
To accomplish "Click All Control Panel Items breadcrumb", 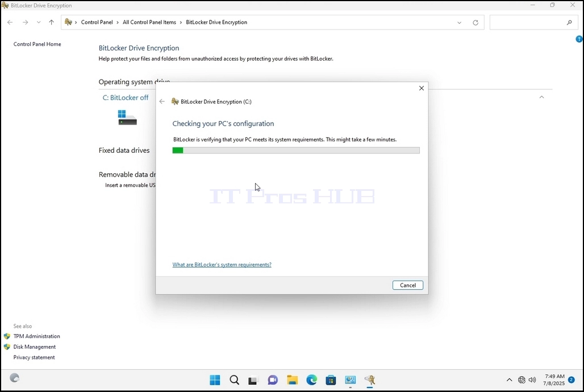I will [149, 22].
